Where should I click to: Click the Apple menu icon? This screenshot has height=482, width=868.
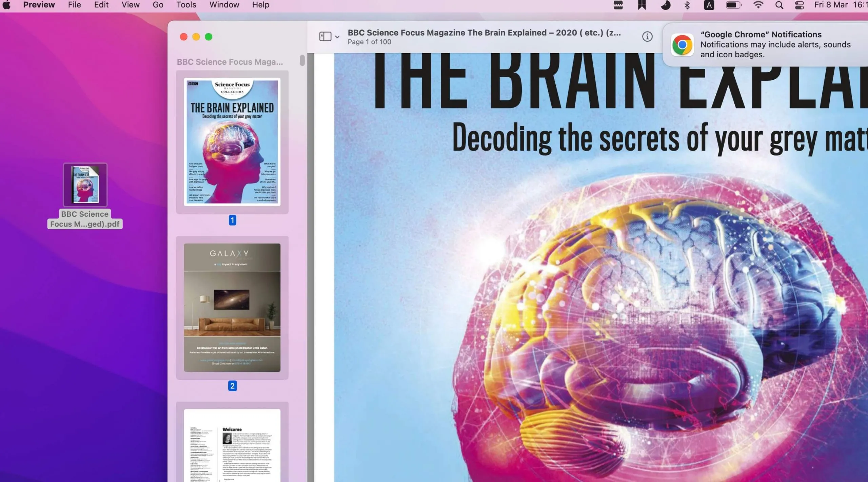(x=7, y=5)
